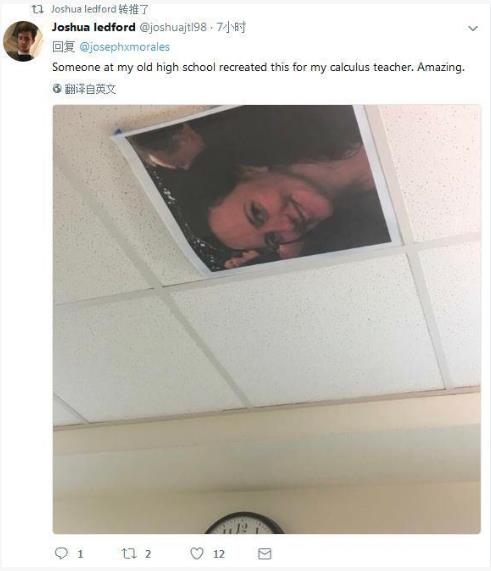This screenshot has width=491, height=571.
Task: Click the reply count number 1
Action: [x=80, y=554]
